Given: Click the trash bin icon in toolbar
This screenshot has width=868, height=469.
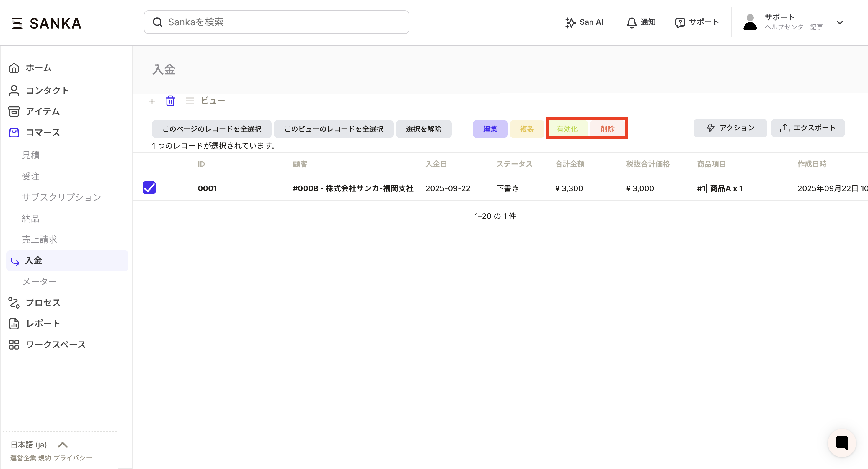Looking at the screenshot, I should click(x=170, y=101).
